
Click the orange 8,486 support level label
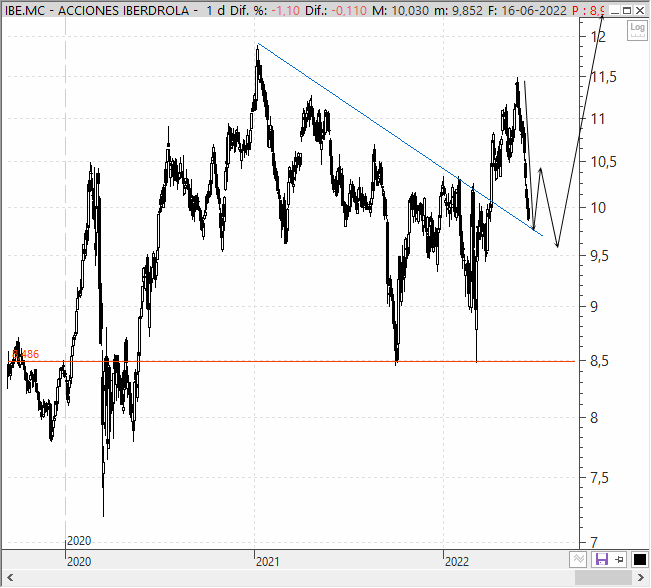coord(26,354)
